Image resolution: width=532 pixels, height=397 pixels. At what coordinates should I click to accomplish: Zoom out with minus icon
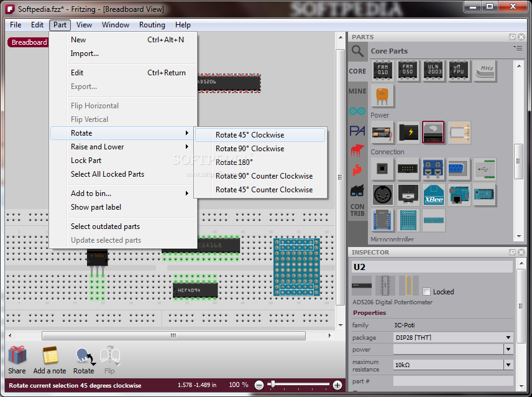259,385
